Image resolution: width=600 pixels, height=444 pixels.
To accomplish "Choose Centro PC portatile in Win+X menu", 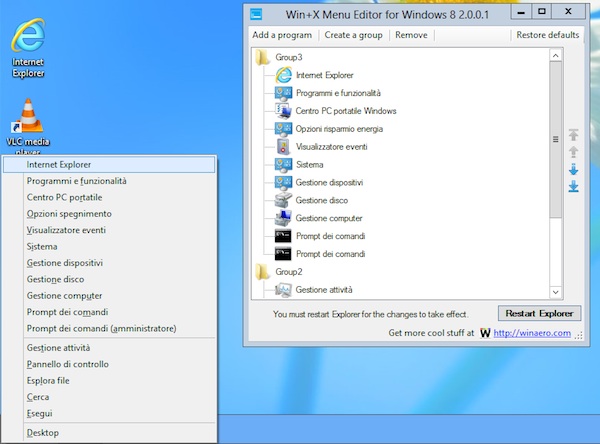I will [109, 198].
